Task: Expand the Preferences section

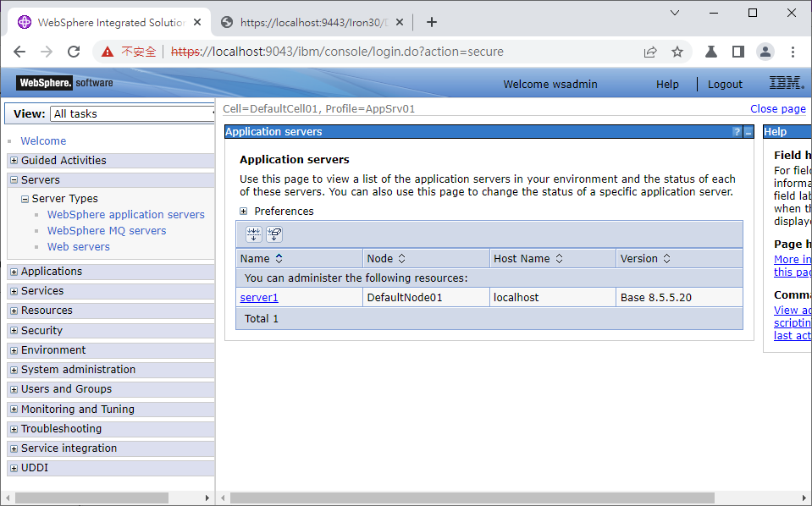Action: [243, 211]
